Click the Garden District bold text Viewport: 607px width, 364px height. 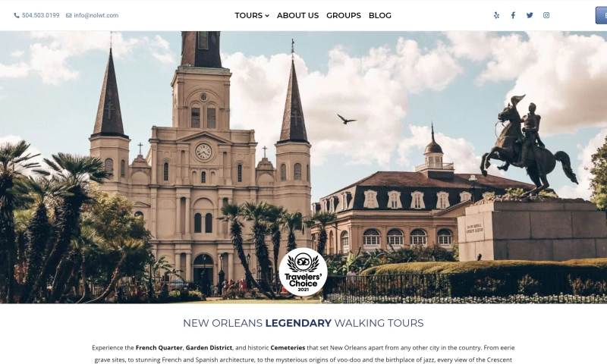[x=209, y=348]
